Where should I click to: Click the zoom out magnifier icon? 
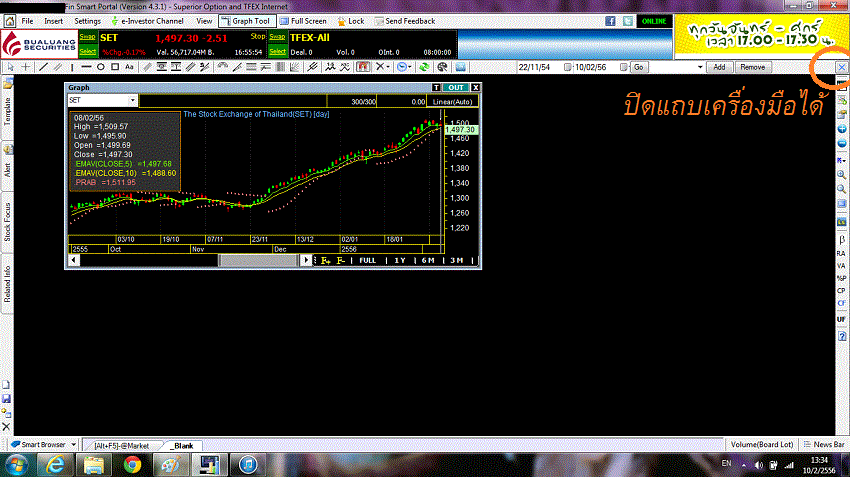pyautogui.click(x=841, y=189)
